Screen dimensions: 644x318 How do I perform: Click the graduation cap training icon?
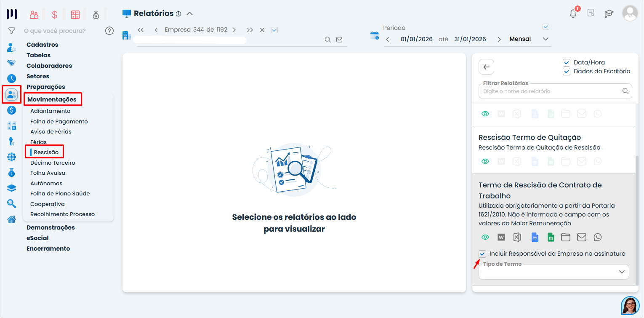(x=609, y=13)
